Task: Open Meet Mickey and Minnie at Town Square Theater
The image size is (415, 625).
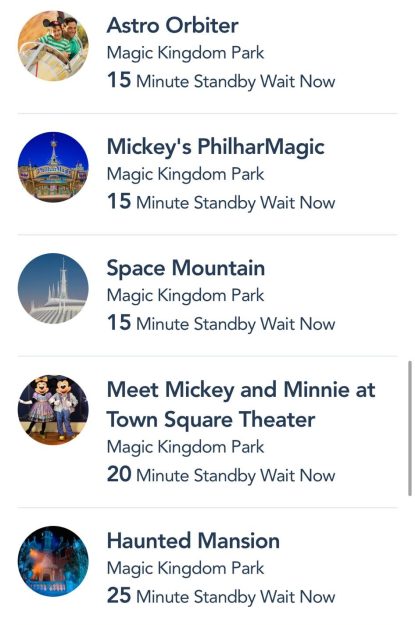Action: [241, 405]
